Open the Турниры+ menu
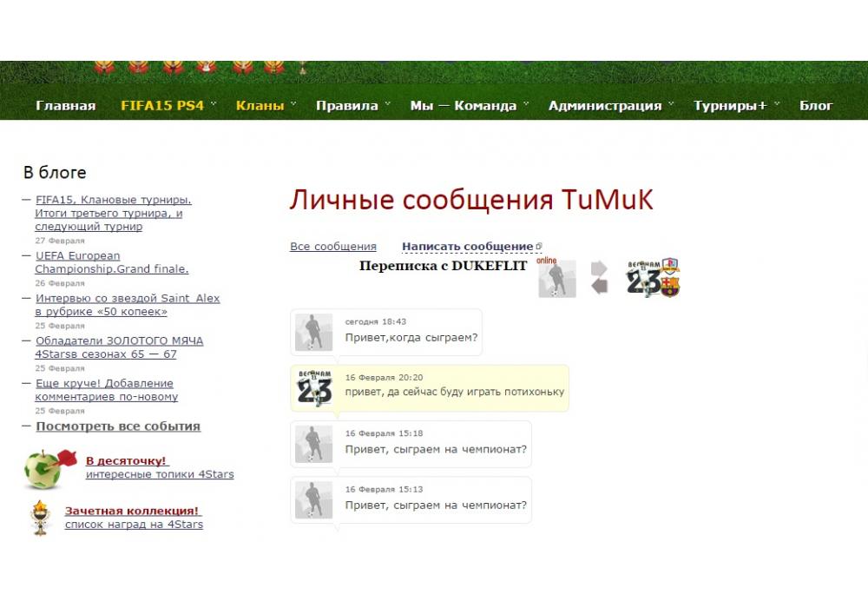This screenshot has height=608, width=868. coord(730,105)
